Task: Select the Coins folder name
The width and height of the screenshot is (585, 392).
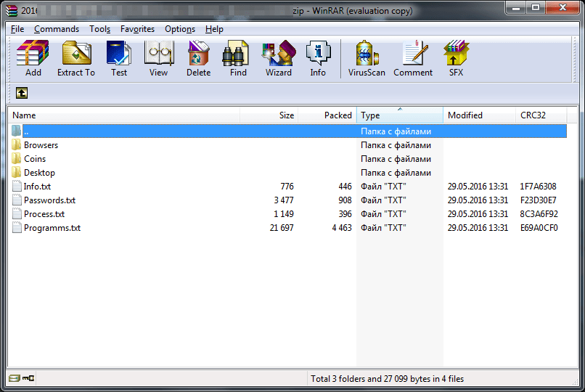Action: point(35,159)
